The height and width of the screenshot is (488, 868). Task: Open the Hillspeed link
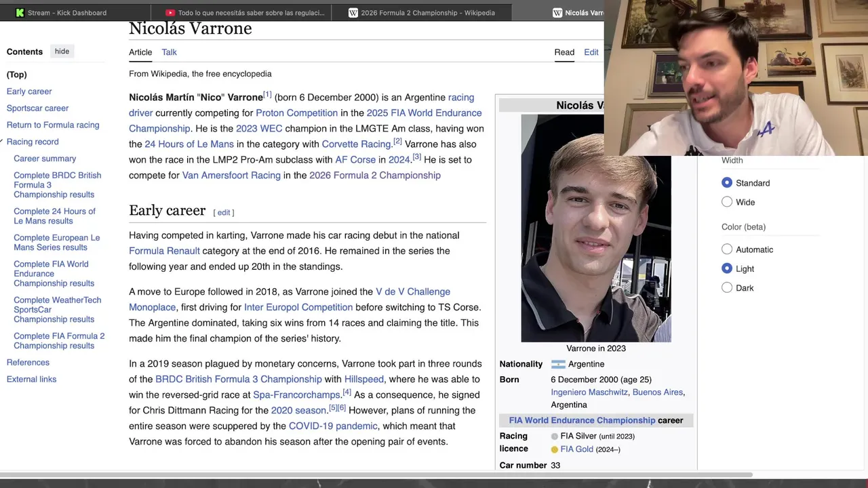(364, 379)
